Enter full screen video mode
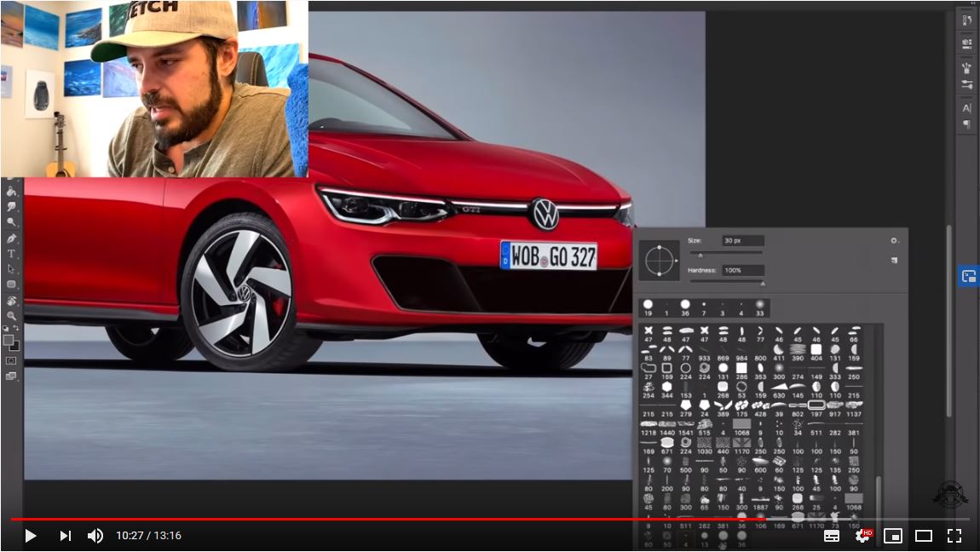This screenshot has height=552, width=980. [954, 536]
